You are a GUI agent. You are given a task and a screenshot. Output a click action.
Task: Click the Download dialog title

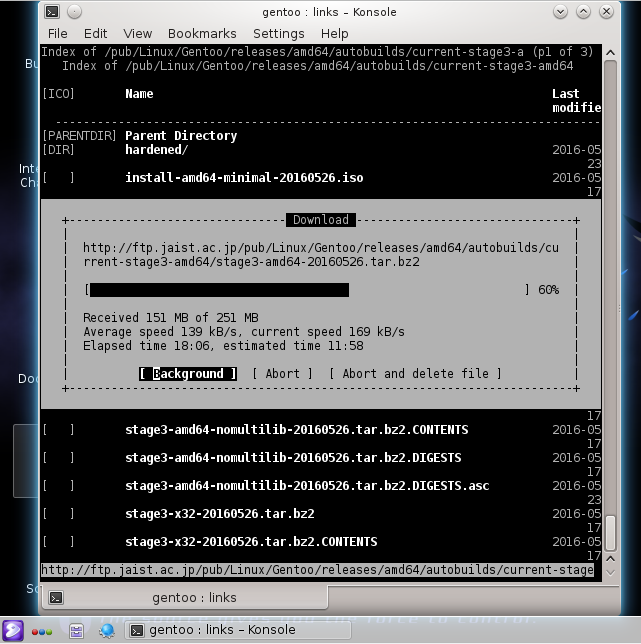pyautogui.click(x=321, y=220)
